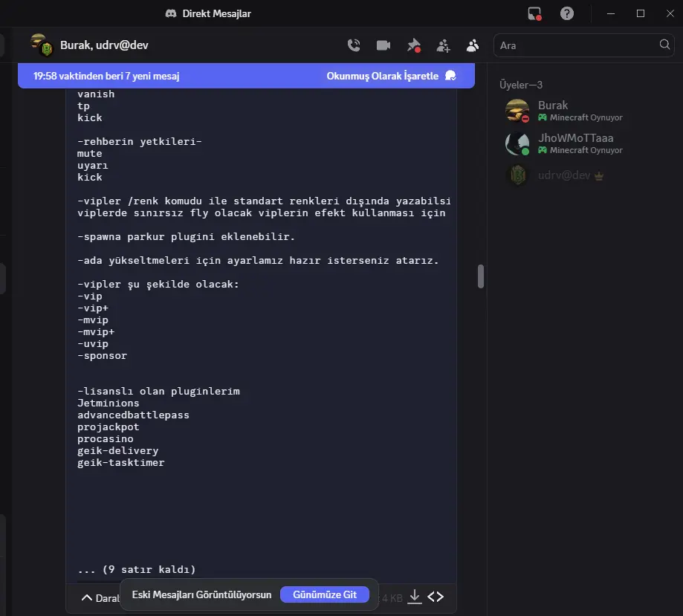
Task: Close the Discord window
Action: (x=670, y=13)
